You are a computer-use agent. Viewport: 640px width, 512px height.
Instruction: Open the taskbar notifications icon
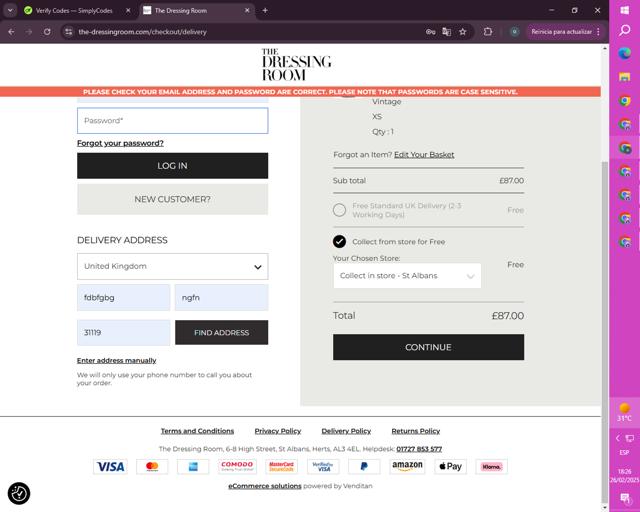tap(624, 498)
